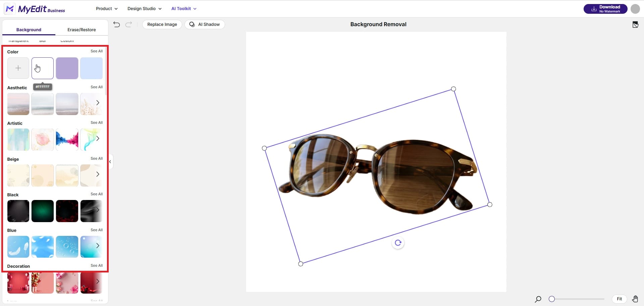The height and width of the screenshot is (306, 644).
Task: Open the Product dropdown menu
Action: click(107, 8)
